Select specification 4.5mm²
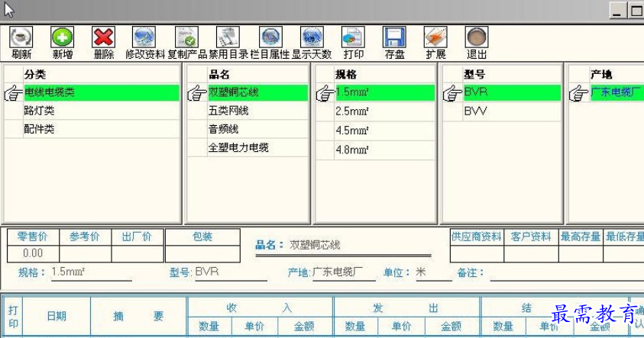644x338 pixels. [x=385, y=130]
